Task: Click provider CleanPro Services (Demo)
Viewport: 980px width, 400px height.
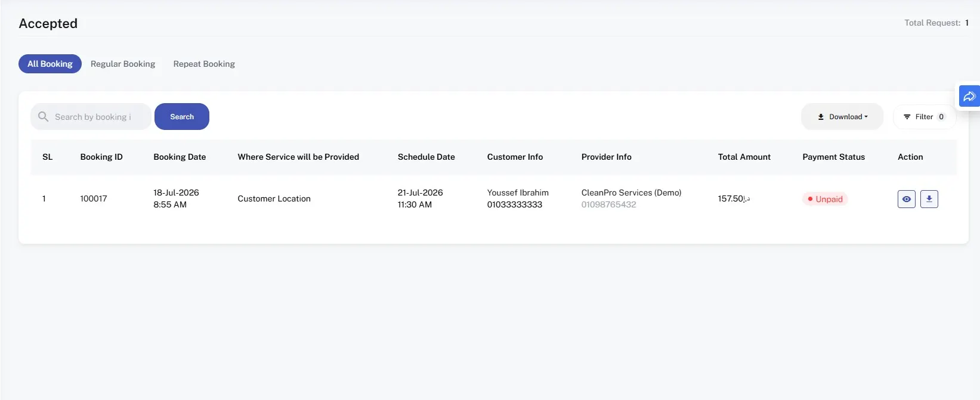Action: click(x=631, y=193)
